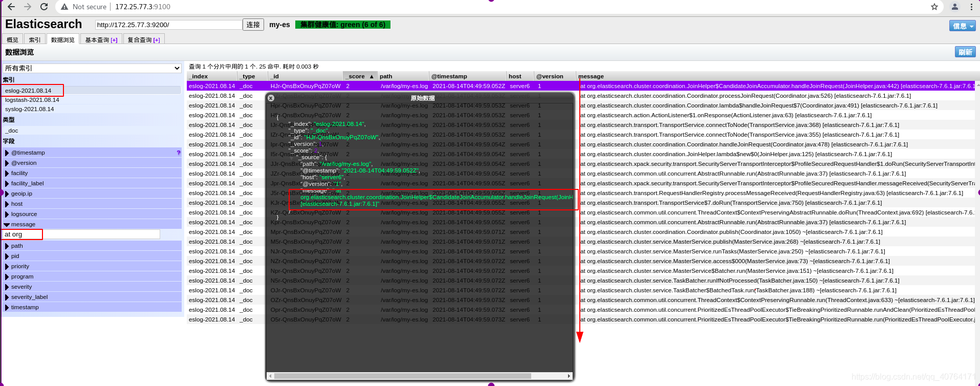Click the @timestamp help question mark
Viewport: 980px width, 386px height.
(178, 153)
